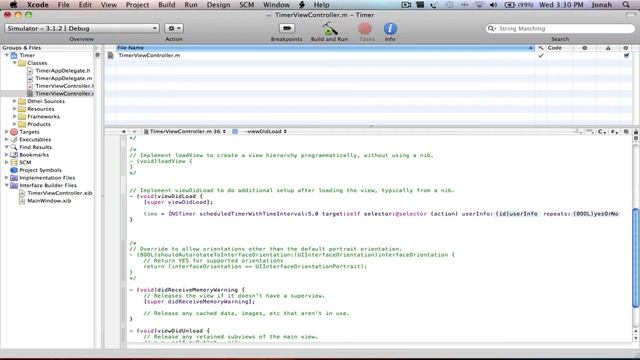The width and height of the screenshot is (640, 360).
Task: Click the toolbar toggle pill button
Action: (631, 15)
